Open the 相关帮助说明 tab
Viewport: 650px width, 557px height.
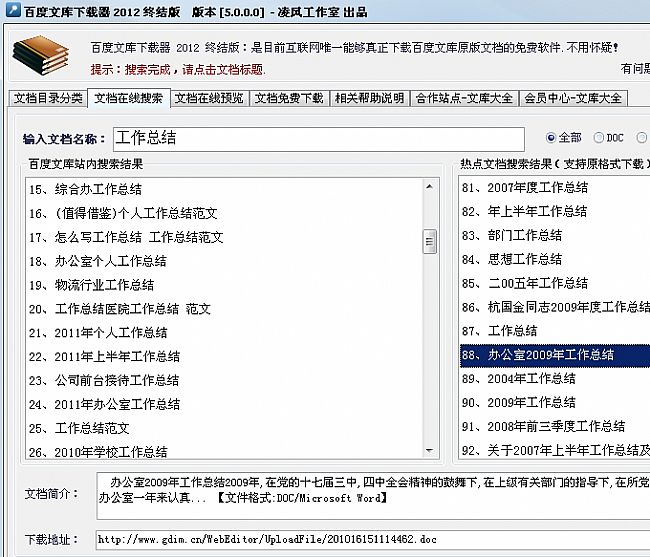pyautogui.click(x=369, y=98)
